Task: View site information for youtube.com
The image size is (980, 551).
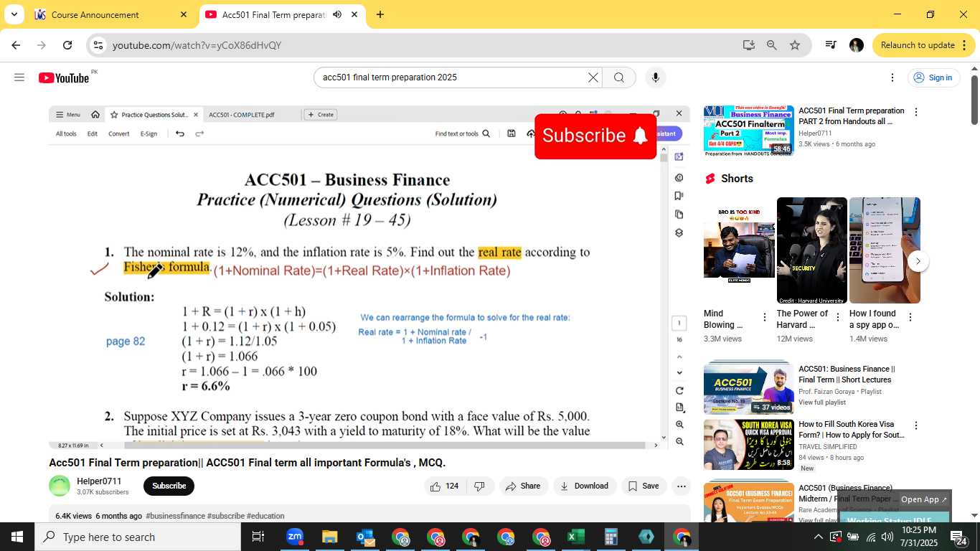Action: pyautogui.click(x=98, y=45)
